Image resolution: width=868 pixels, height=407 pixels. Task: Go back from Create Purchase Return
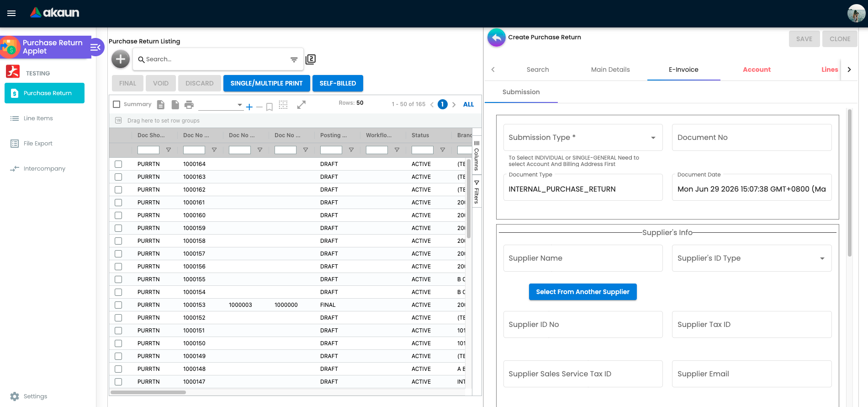coord(497,37)
